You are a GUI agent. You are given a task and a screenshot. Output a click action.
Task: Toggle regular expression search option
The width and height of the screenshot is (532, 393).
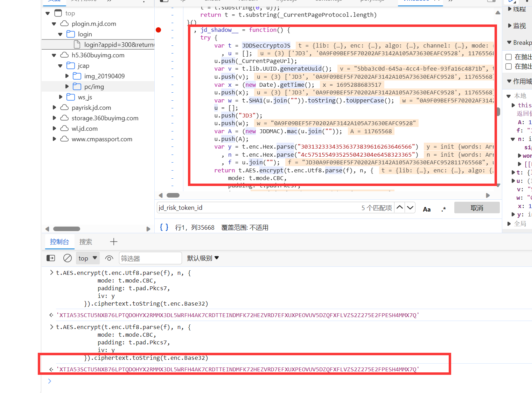coord(443,209)
